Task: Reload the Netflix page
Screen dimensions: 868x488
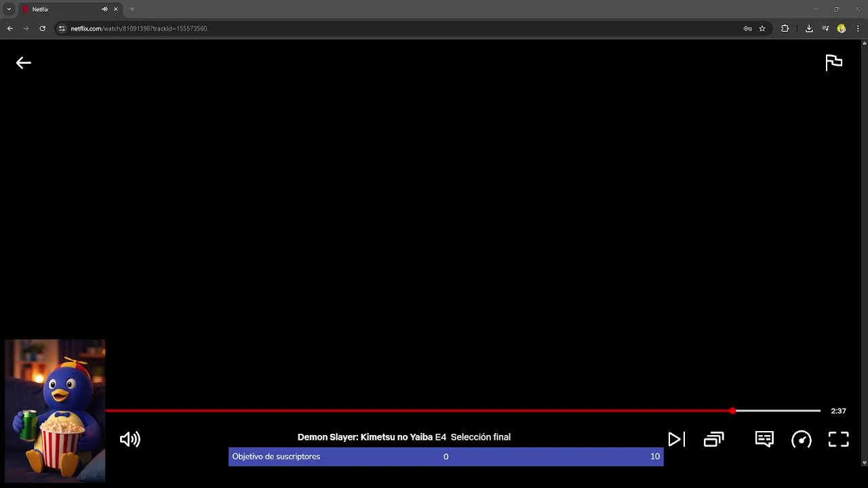Action: click(42, 28)
